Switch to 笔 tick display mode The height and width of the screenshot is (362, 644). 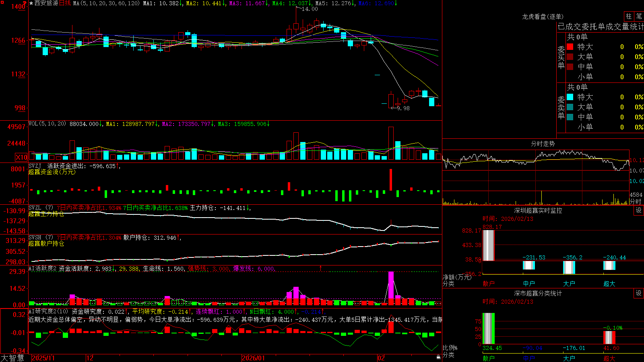pyautogui.click(x=639, y=16)
